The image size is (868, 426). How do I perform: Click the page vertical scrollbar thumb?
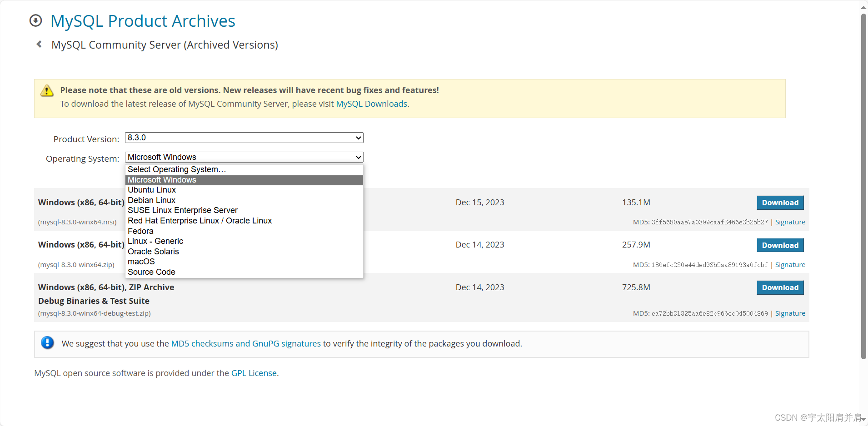pos(863,186)
